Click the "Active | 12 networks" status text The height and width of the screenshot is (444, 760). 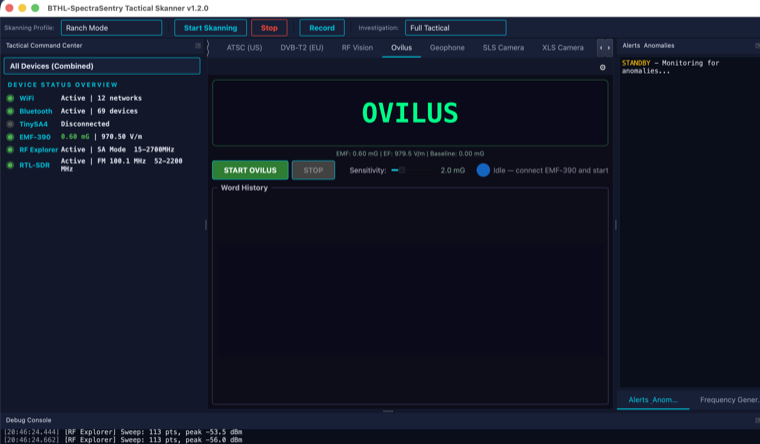tap(101, 98)
